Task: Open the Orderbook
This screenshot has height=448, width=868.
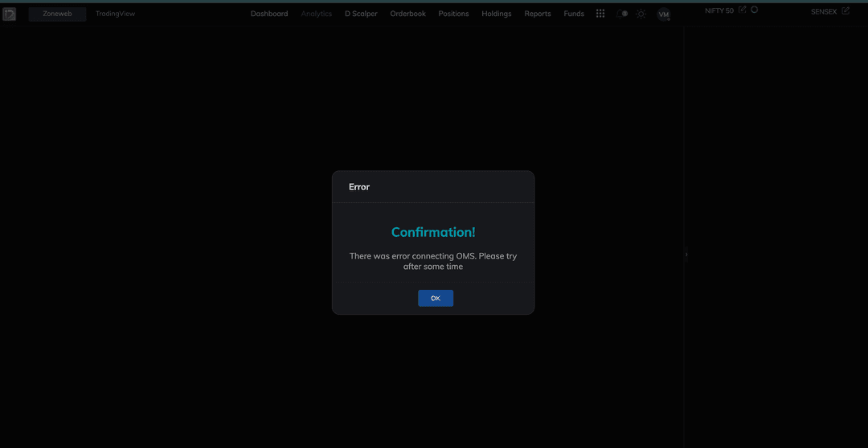Action: [407, 14]
